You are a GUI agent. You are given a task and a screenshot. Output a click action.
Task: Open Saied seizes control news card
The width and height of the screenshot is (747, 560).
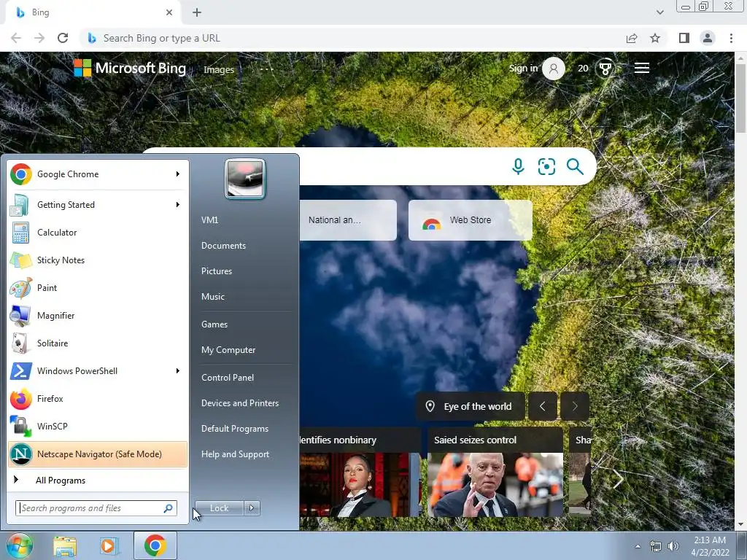click(495, 472)
